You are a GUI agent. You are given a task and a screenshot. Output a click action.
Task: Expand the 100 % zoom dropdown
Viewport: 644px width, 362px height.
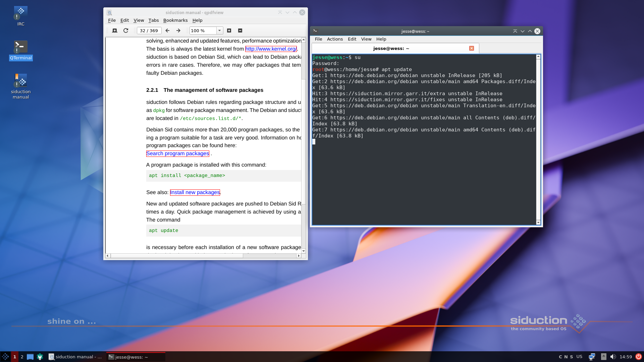point(220,31)
